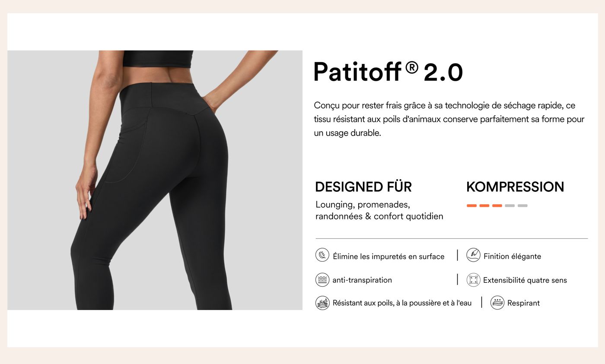This screenshot has height=364, width=605.
Task: Select the fourth gray compression segment
Action: tap(509, 206)
